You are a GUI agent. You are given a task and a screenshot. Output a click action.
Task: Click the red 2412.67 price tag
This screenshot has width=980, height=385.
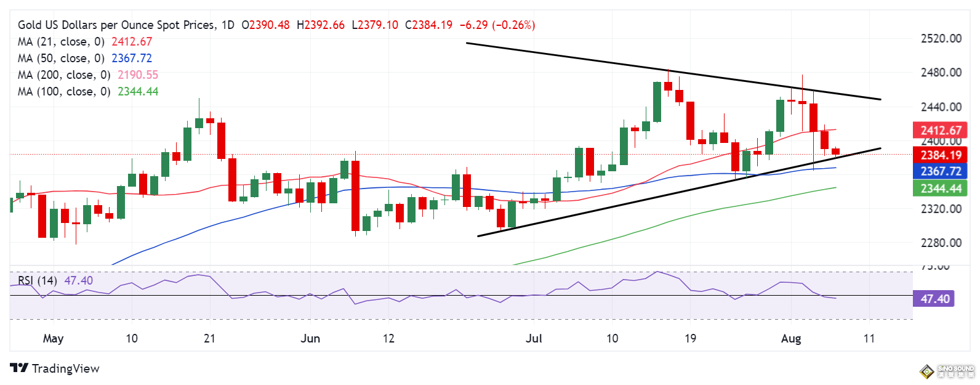point(941,131)
